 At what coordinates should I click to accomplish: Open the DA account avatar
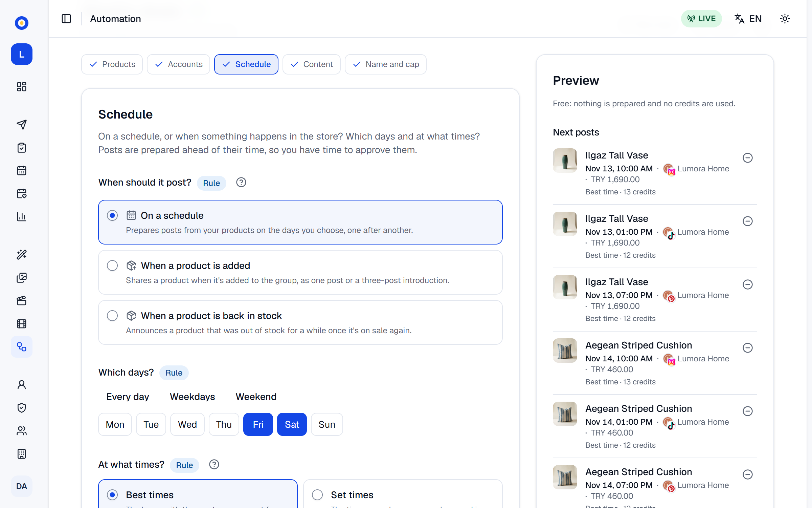(22, 486)
